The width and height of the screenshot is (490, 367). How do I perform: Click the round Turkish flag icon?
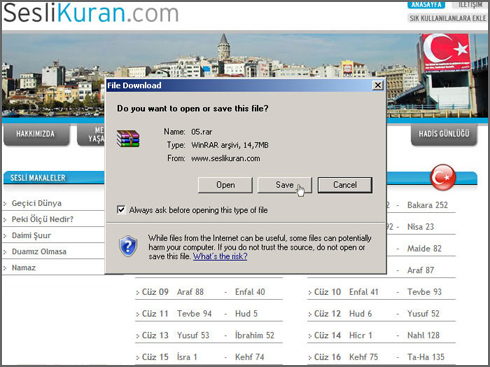coord(443,177)
